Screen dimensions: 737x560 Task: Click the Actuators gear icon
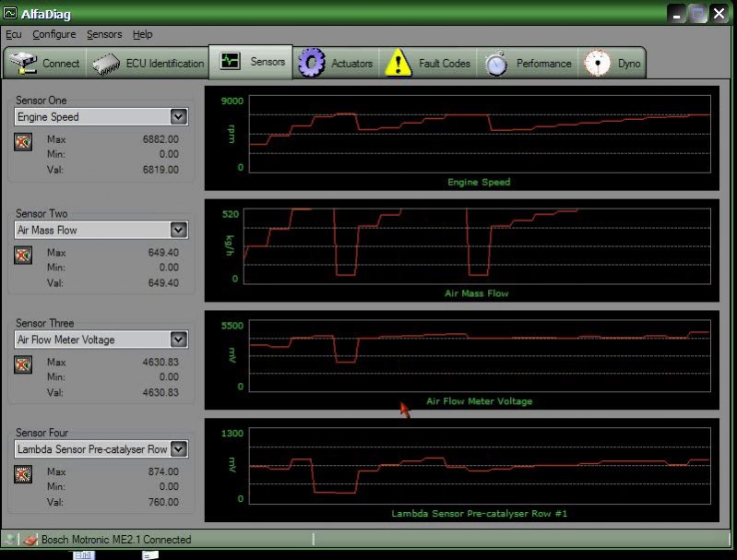[x=312, y=63]
